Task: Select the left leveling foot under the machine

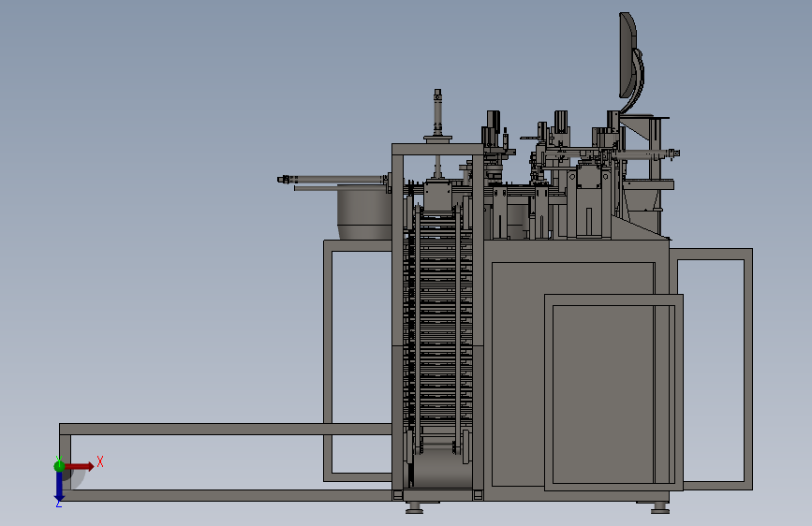Action: click(x=414, y=508)
